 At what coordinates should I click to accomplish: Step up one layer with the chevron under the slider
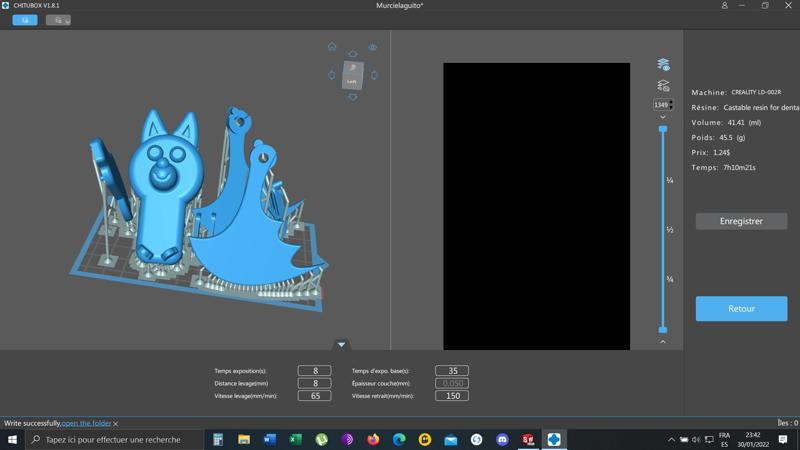pos(663,342)
